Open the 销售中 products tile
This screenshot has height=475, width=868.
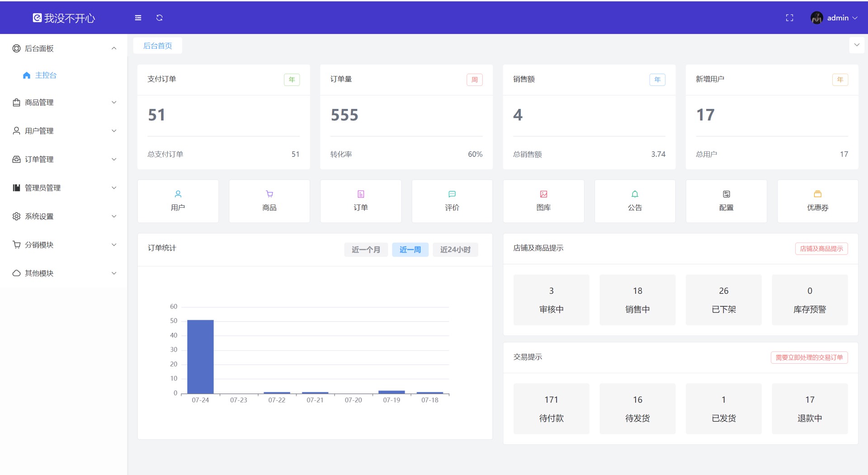637,300
